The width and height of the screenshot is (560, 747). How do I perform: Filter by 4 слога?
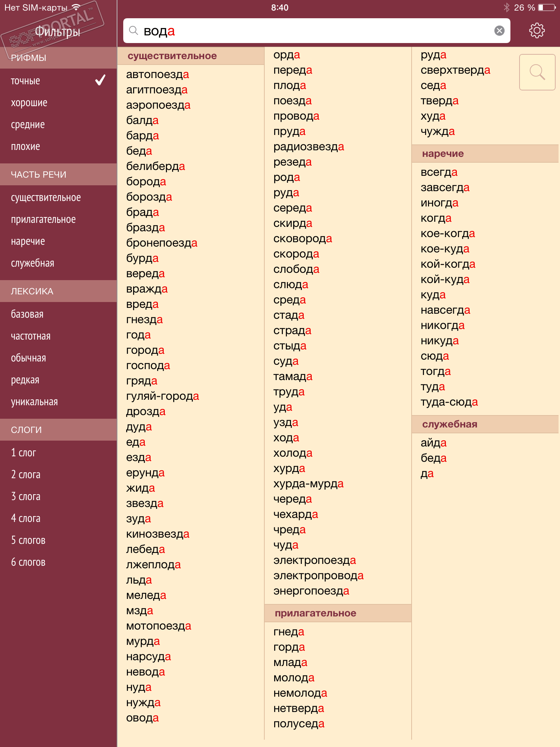(x=58, y=518)
